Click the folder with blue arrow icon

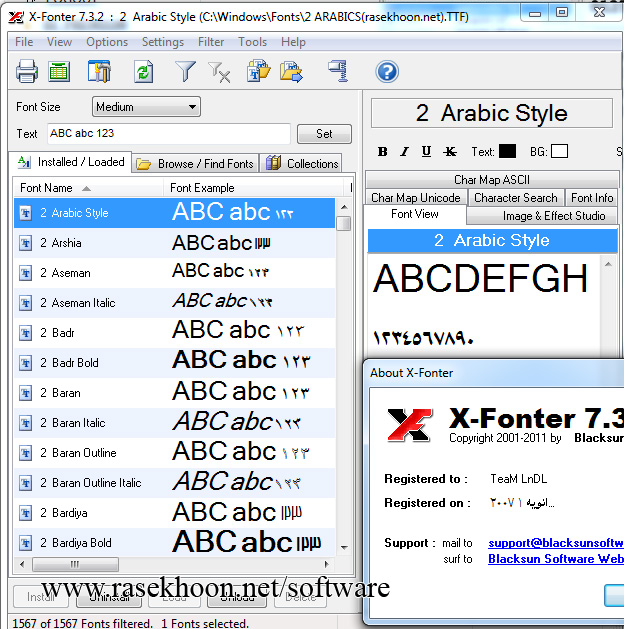coord(291,71)
